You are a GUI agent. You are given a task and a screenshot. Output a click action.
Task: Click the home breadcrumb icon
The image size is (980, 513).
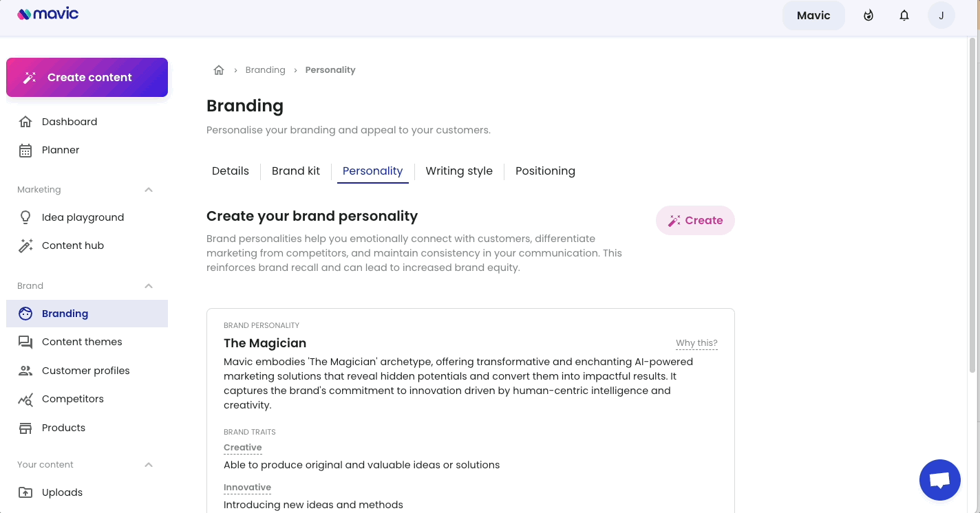pyautogui.click(x=219, y=69)
